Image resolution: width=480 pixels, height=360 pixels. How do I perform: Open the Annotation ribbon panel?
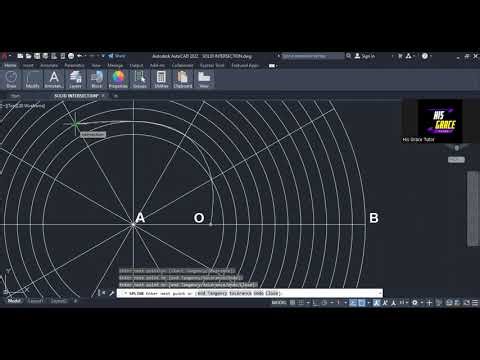click(x=54, y=79)
